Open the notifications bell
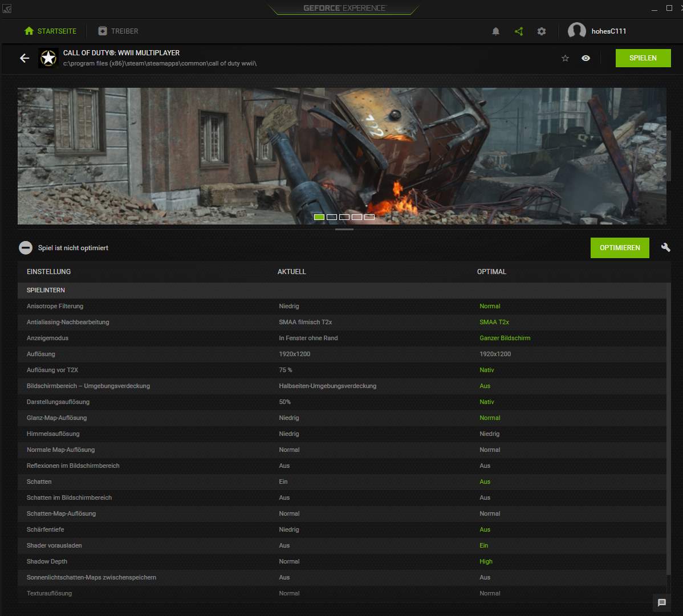This screenshot has height=616, width=683. click(495, 31)
